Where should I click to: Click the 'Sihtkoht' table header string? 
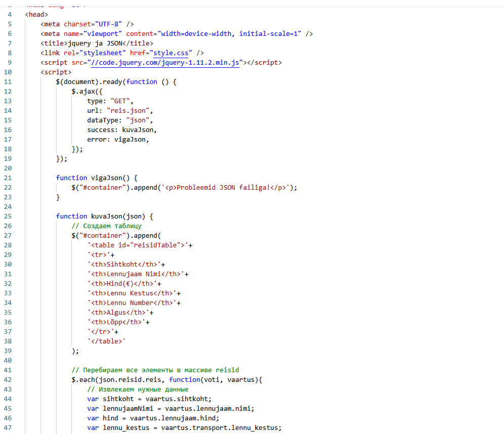tap(124, 265)
